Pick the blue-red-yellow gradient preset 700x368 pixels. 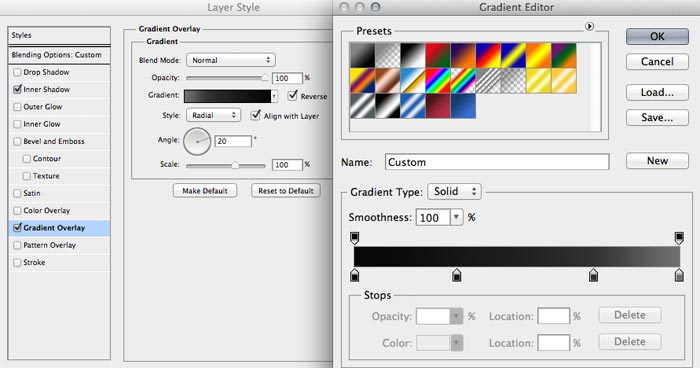point(488,55)
